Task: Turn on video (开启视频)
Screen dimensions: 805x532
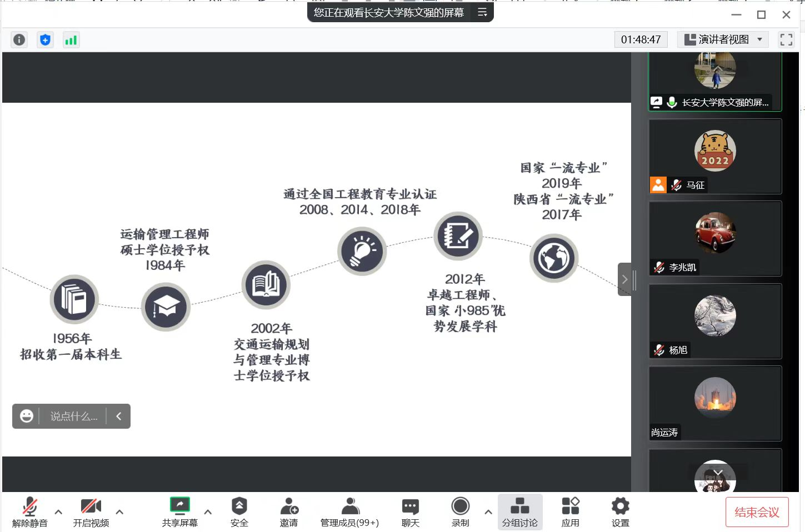Action: pos(91,512)
